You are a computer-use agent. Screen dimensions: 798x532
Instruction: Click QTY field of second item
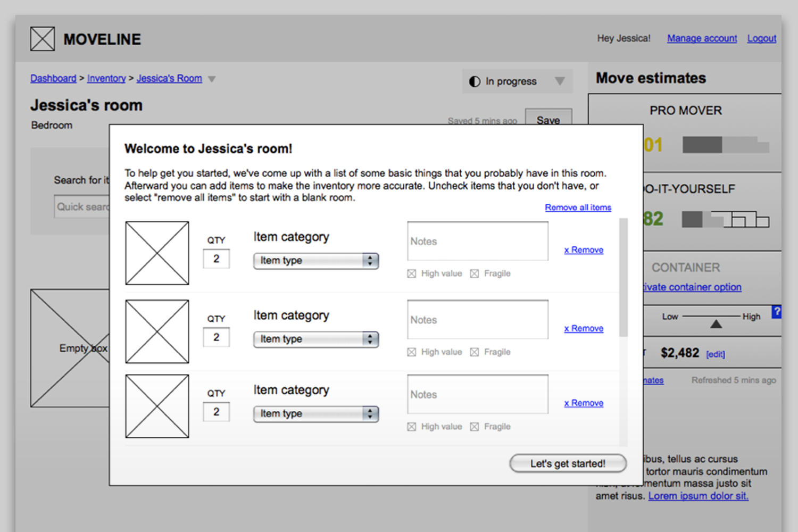tap(217, 337)
